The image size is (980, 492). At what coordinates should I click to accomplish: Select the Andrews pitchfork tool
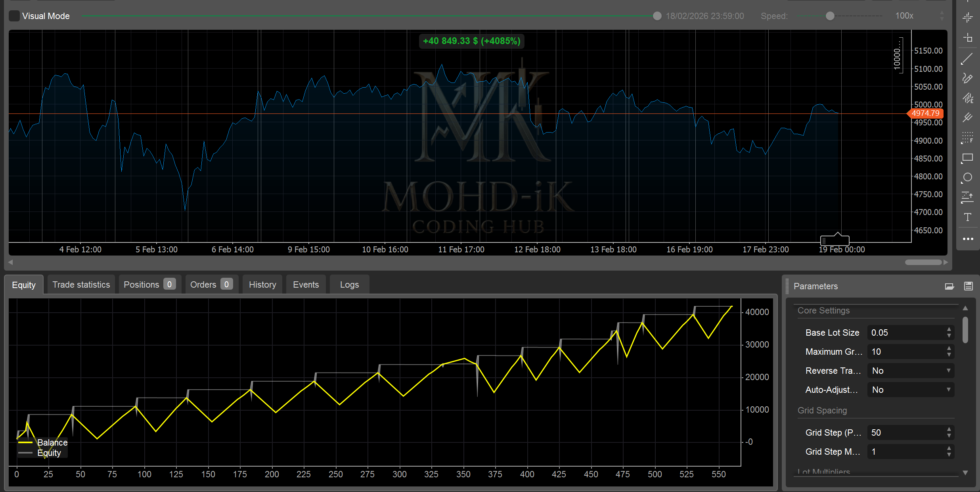point(968,117)
